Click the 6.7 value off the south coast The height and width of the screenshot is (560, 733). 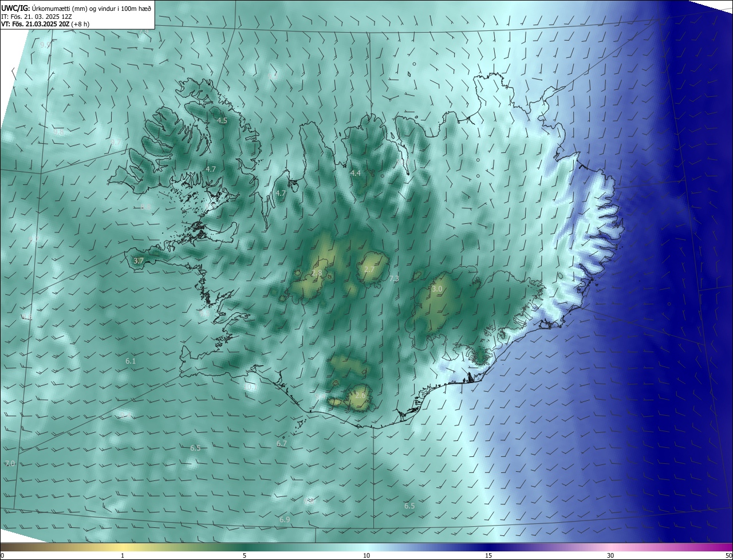pyautogui.click(x=282, y=443)
